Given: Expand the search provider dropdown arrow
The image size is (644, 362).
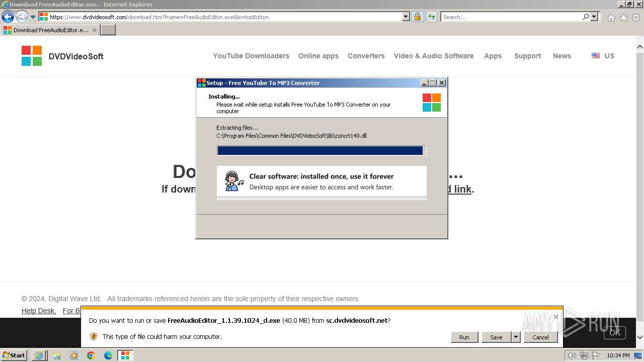Looking at the screenshot, I should tap(594, 17).
